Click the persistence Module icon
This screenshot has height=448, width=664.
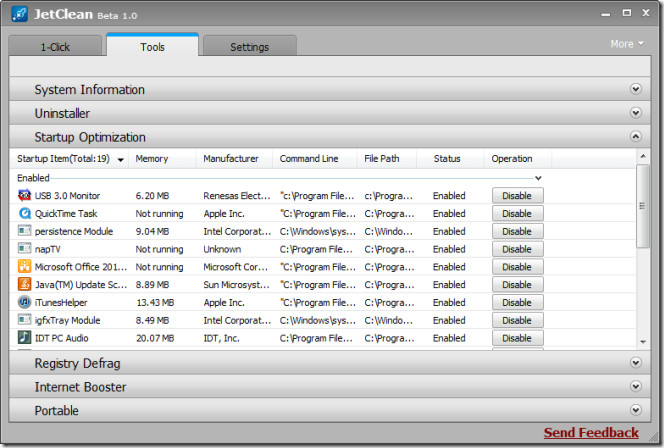point(24,231)
